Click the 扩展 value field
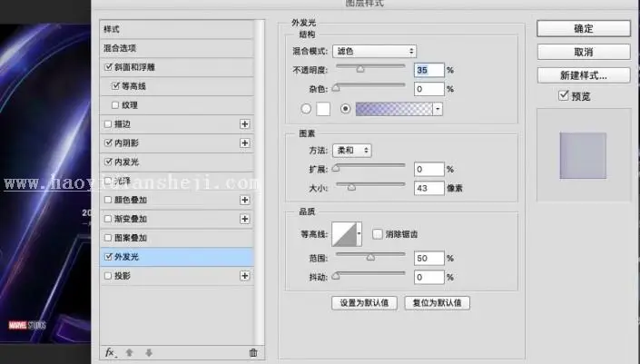This screenshot has width=640, height=364. 429,170
